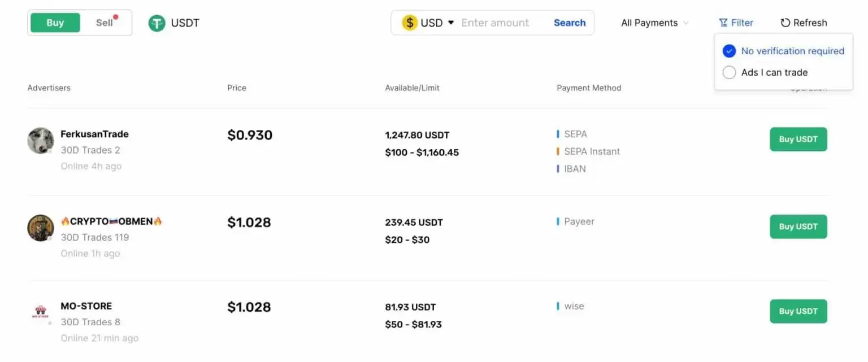Select the Buy tab
The width and height of the screenshot is (868, 362).
click(55, 23)
